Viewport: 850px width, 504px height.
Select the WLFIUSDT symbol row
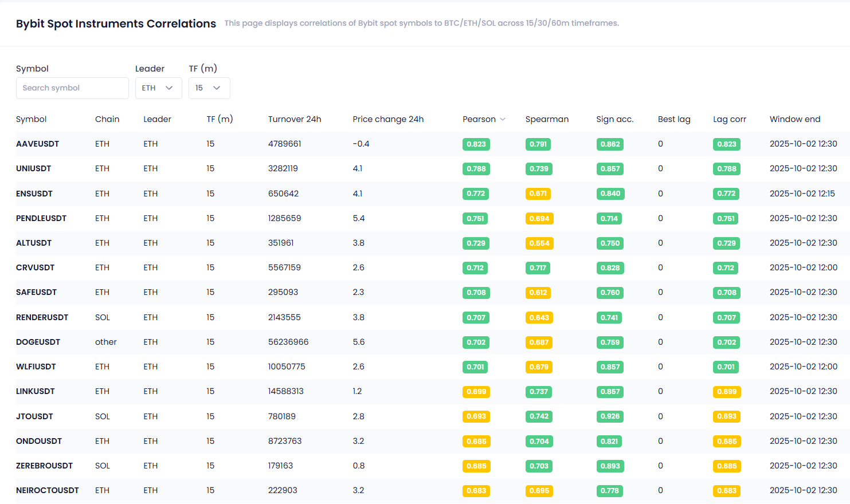coord(433,367)
